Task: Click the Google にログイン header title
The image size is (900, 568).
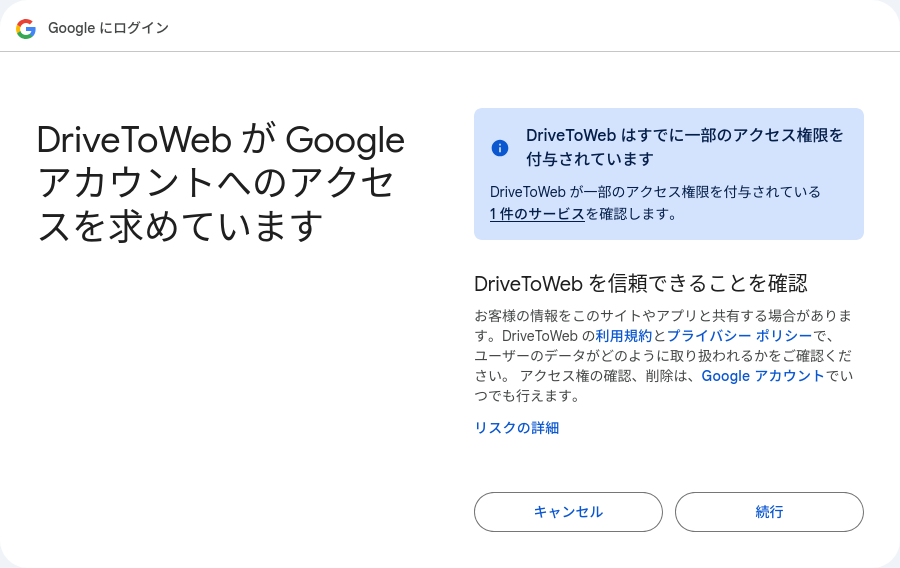Action: [108, 28]
